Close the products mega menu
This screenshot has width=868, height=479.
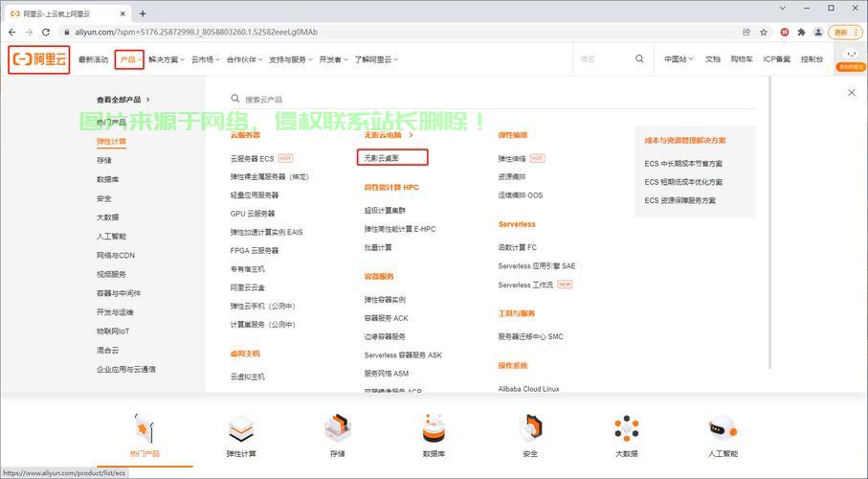coord(852,93)
